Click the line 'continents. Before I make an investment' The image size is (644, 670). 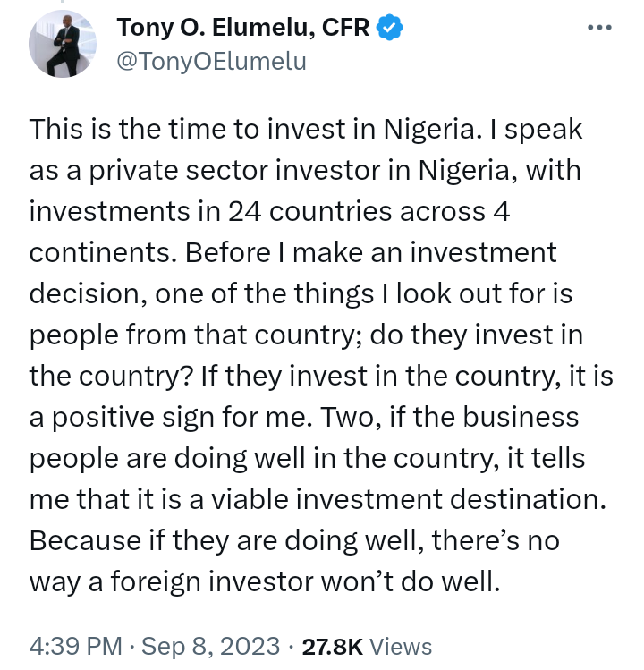point(292,252)
